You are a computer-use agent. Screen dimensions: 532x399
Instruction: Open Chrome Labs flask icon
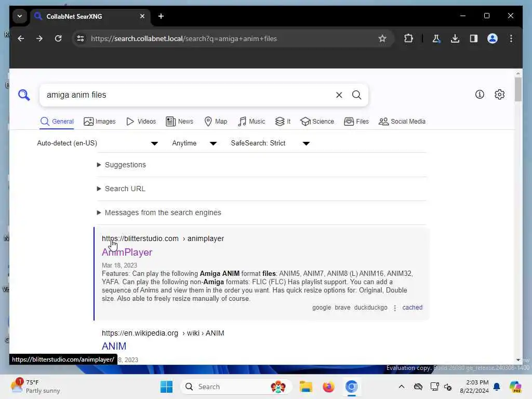[x=436, y=38]
